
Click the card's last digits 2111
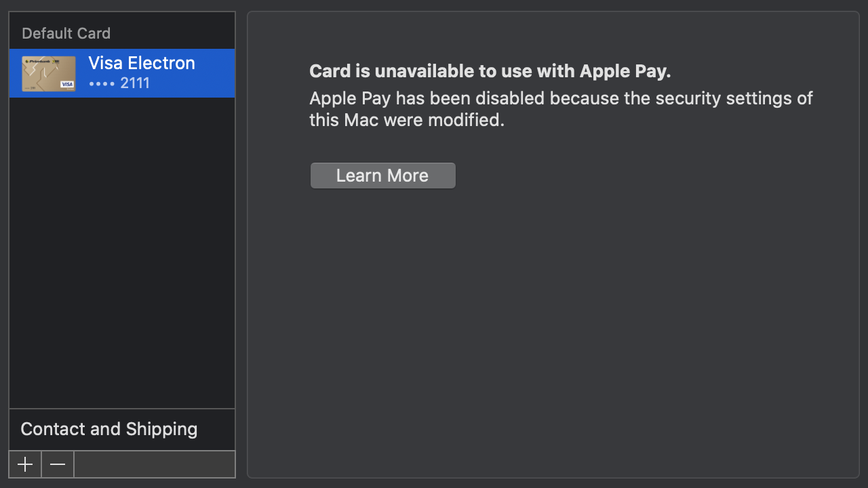(x=135, y=83)
